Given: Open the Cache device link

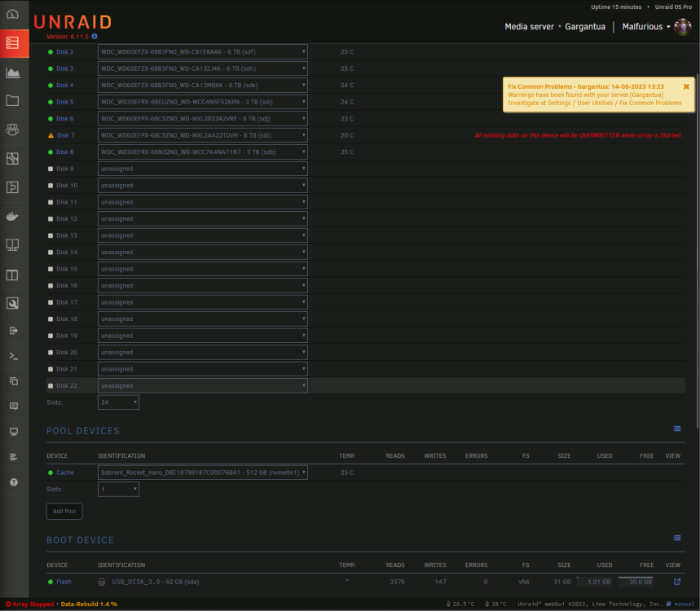Looking at the screenshot, I should [x=64, y=473].
